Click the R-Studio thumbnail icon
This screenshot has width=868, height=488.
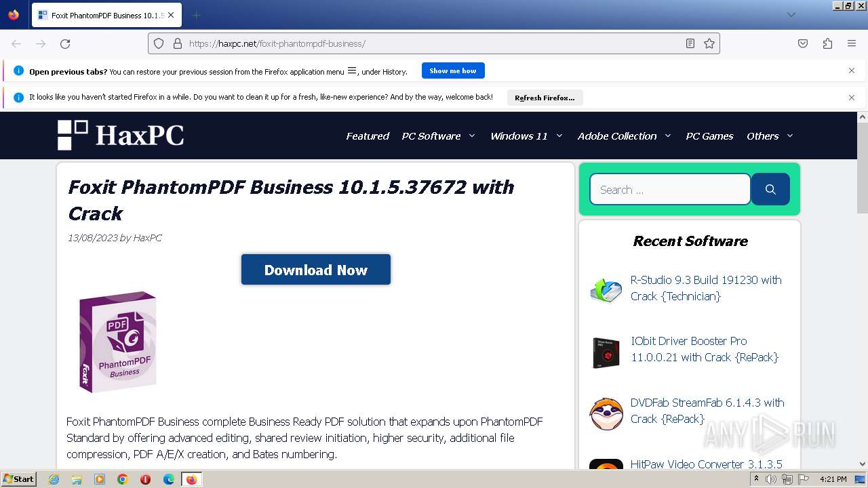point(606,291)
